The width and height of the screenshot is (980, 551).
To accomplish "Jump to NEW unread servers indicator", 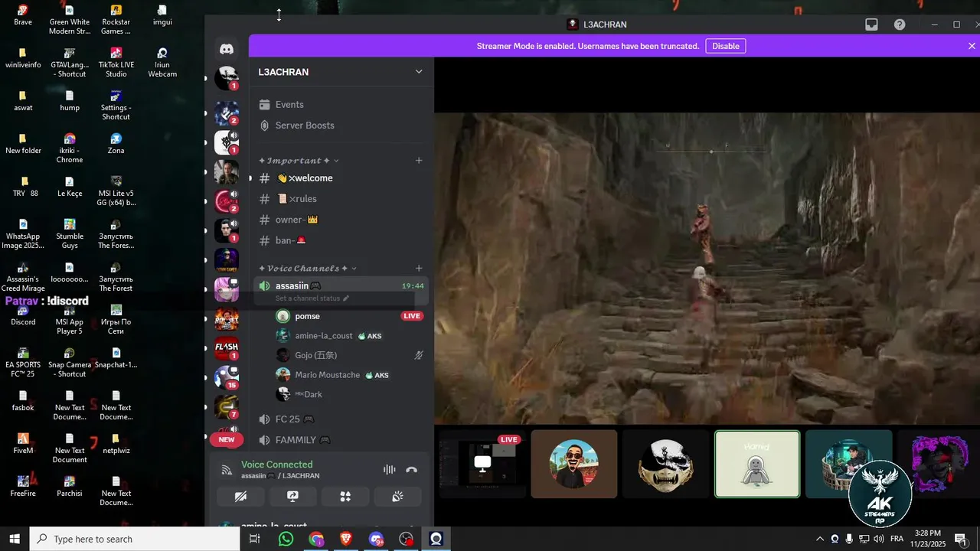I will point(227,440).
